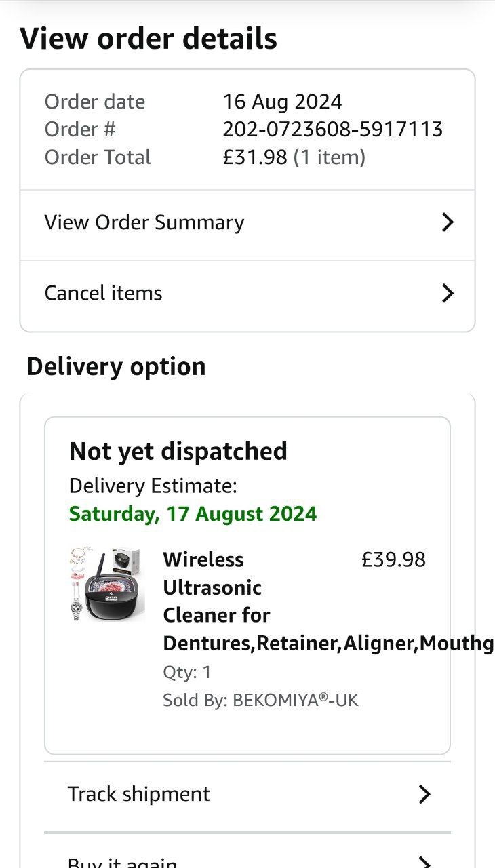Screen dimensions: 495x868
Task: Open Track shipment
Action: pyautogui.click(x=139, y=794)
